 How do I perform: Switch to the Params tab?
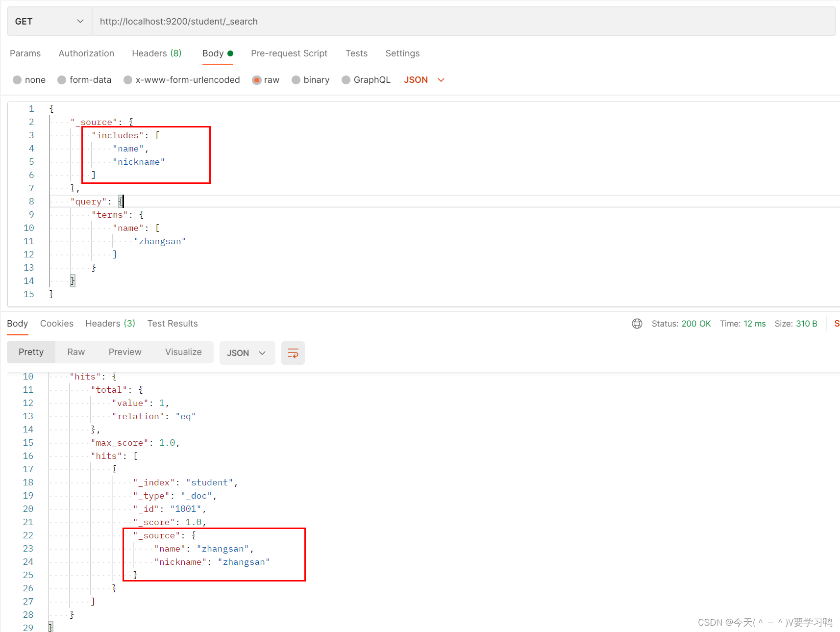(25, 53)
